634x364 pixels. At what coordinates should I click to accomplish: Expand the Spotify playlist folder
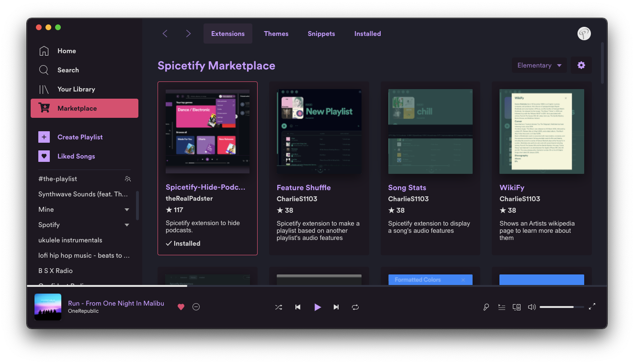tap(127, 225)
